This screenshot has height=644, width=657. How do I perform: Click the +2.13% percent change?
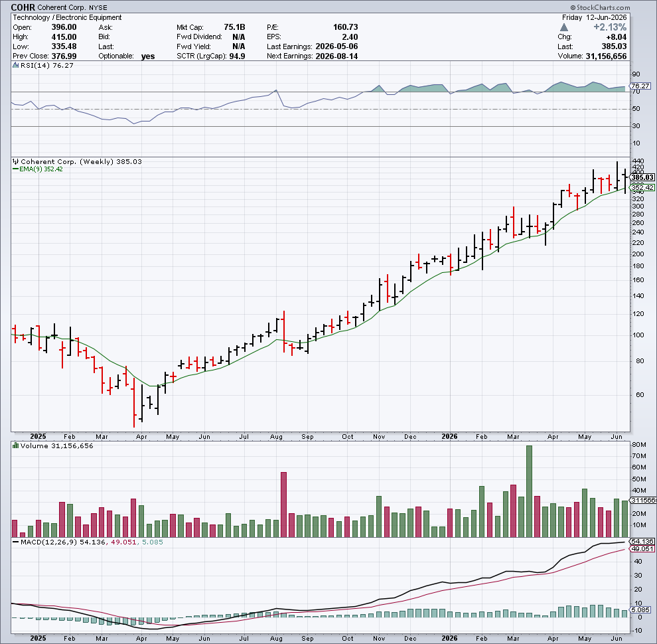610,27
